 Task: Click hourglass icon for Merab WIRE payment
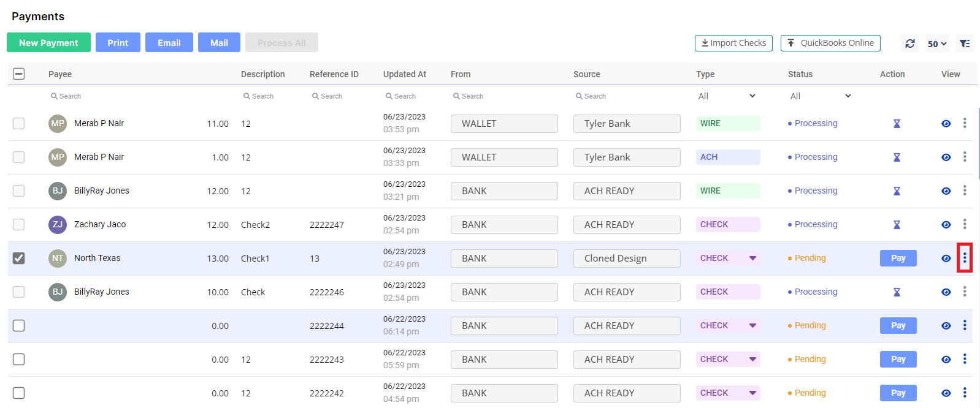point(897,124)
